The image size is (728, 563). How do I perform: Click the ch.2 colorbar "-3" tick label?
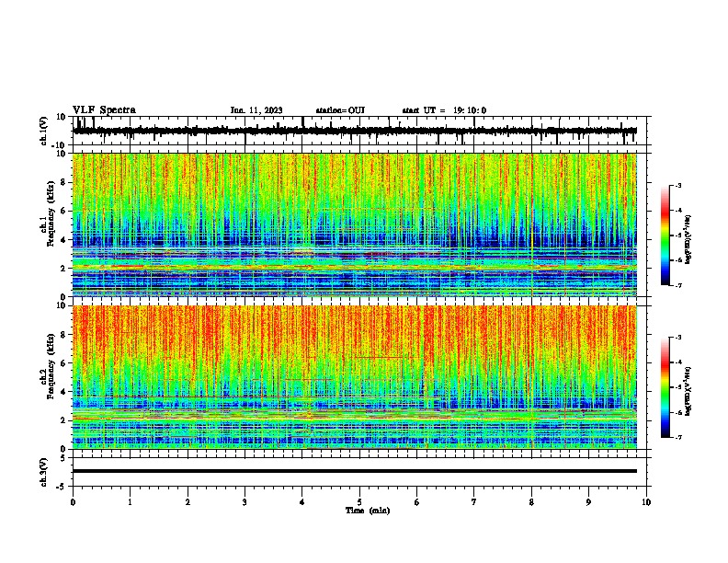(677, 338)
